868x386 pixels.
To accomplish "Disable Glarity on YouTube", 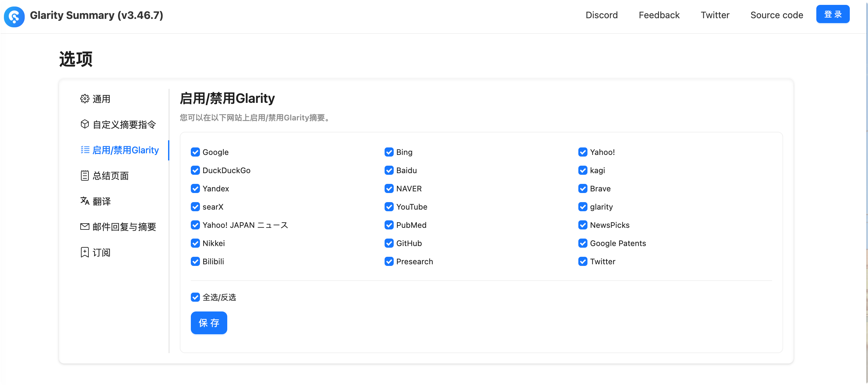I will (x=389, y=207).
